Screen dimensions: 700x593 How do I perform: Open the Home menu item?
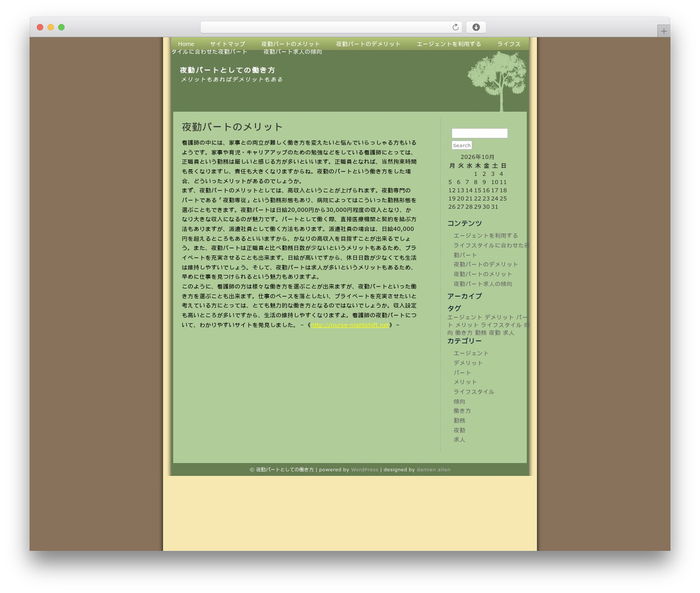tap(186, 44)
